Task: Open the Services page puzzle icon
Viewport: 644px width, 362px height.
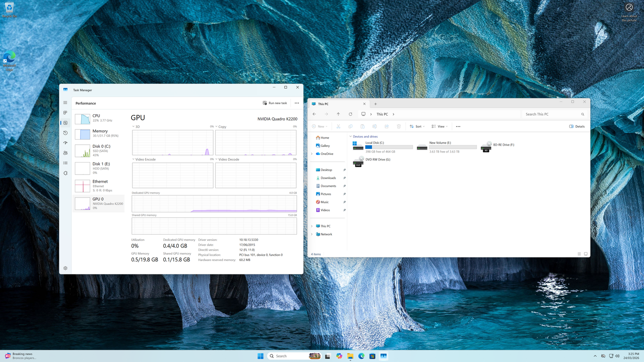Action: 65,173
